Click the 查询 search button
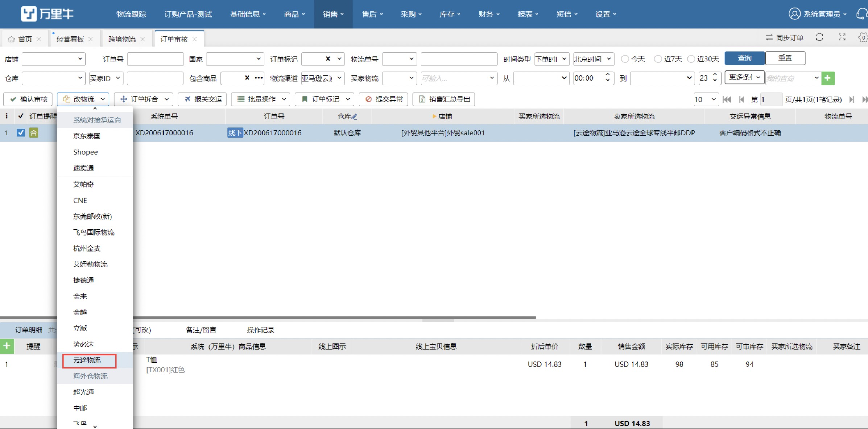868x429 pixels. pos(744,58)
